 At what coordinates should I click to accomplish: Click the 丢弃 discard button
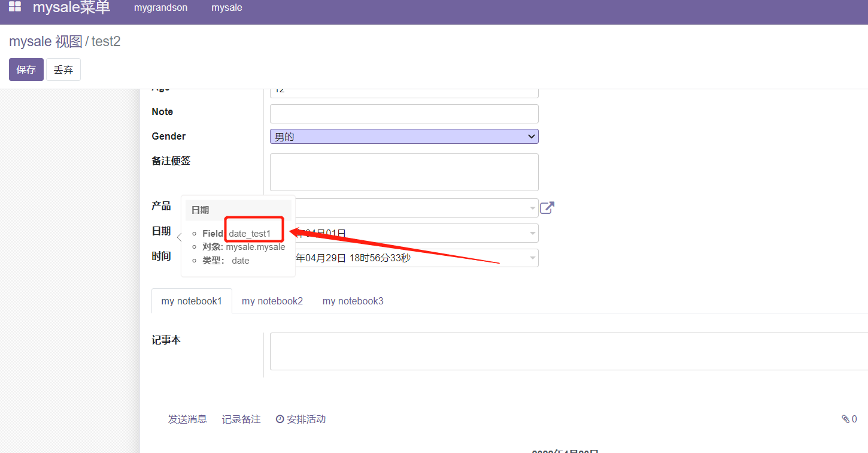pyautogui.click(x=63, y=69)
